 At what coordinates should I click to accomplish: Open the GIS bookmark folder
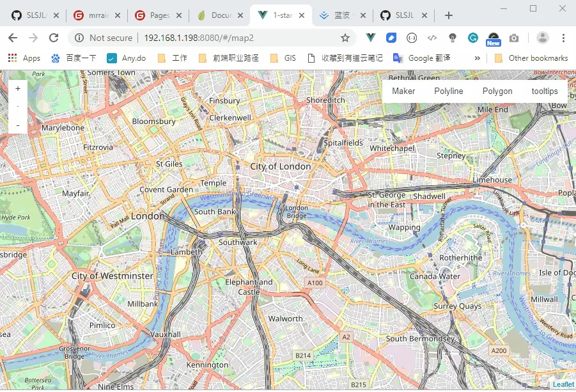click(x=283, y=58)
